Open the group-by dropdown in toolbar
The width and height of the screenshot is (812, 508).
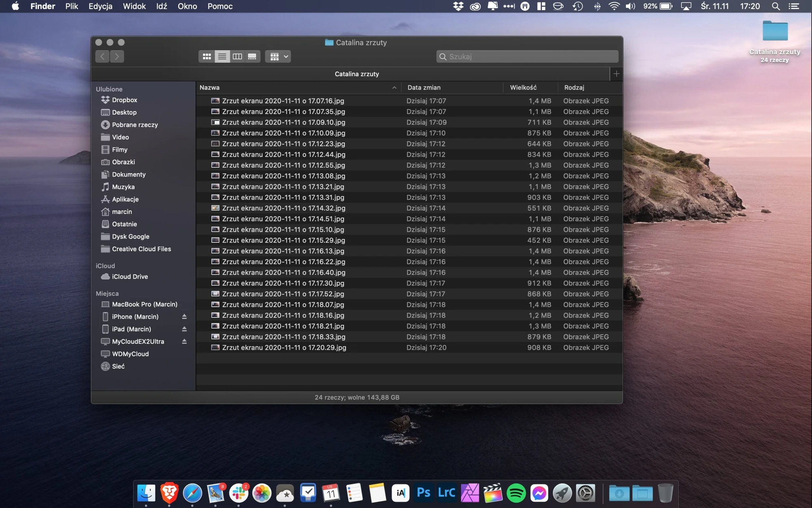click(x=278, y=56)
